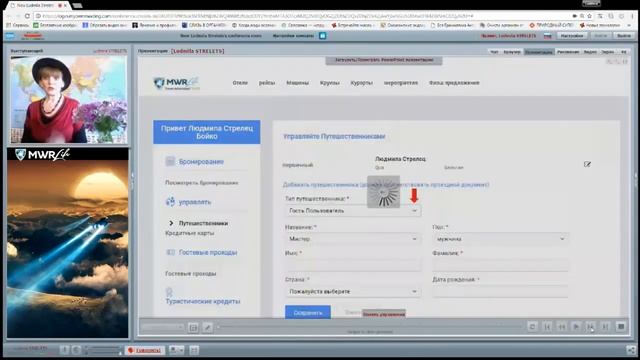This screenshot has width=640, height=360.
Task: Click the language flag icon in header
Action: click(547, 36)
